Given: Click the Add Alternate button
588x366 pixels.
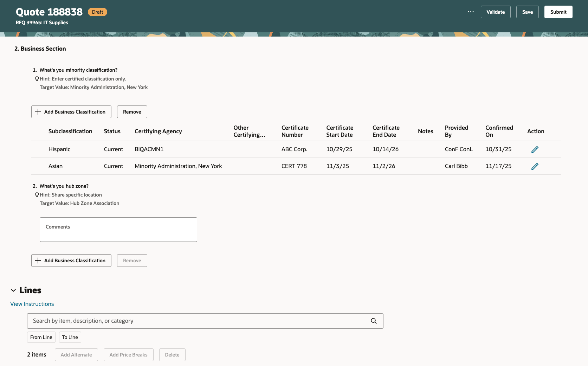Looking at the screenshot, I should click(x=76, y=354).
